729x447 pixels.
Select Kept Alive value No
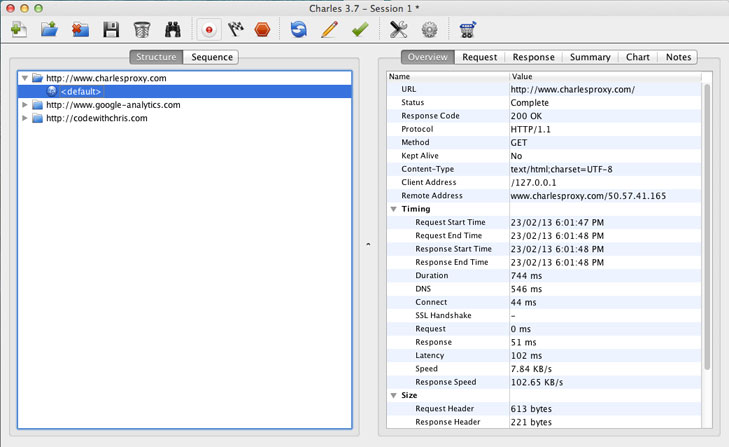tap(517, 156)
